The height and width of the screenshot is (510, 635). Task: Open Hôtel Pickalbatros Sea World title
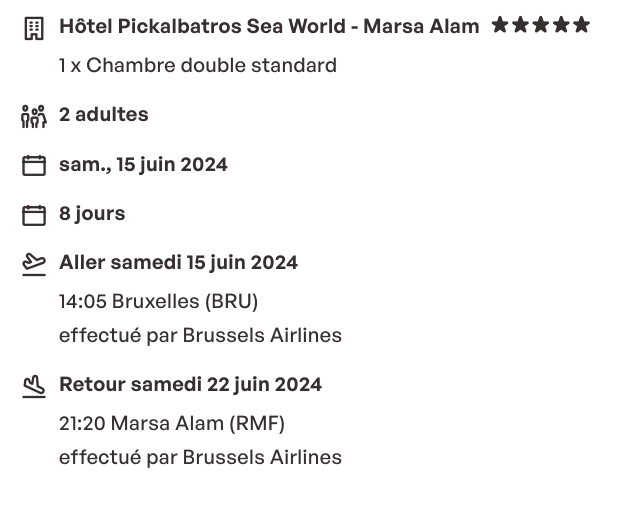269,26
